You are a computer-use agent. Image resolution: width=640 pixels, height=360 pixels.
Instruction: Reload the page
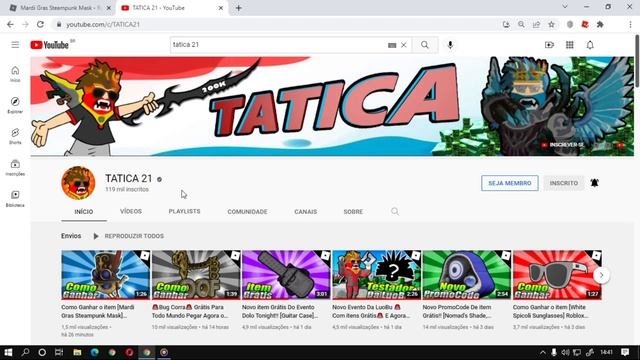(40, 24)
